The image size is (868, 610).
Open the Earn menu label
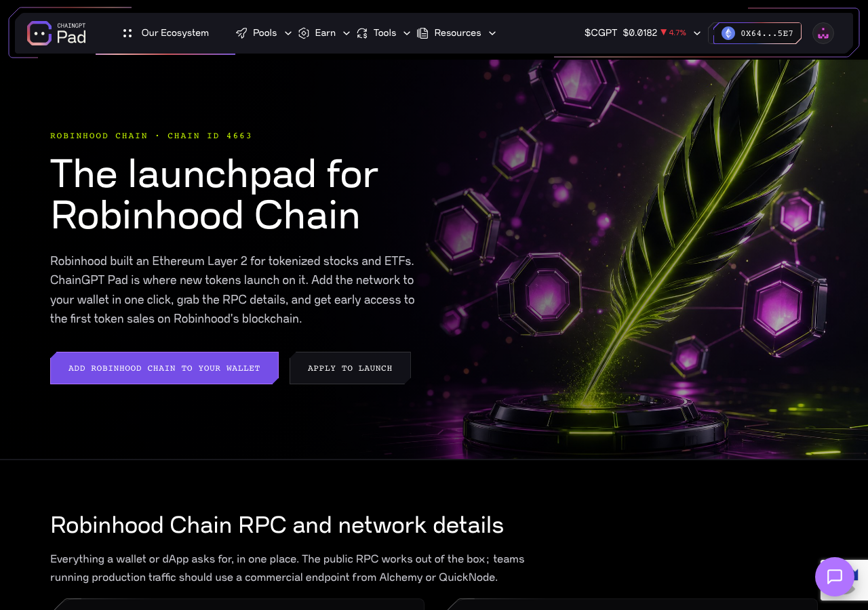[x=325, y=33]
